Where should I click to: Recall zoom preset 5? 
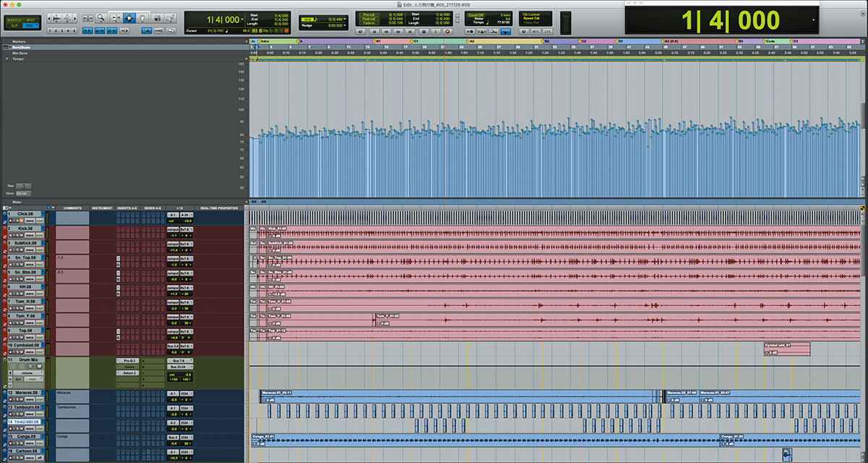(74, 30)
